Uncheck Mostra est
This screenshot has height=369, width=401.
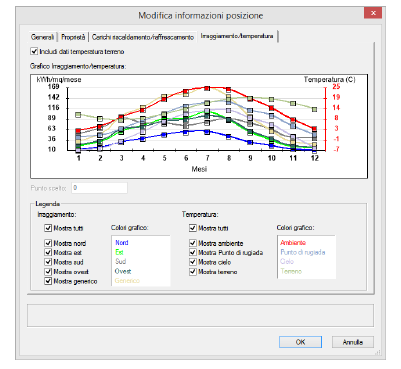[48, 253]
